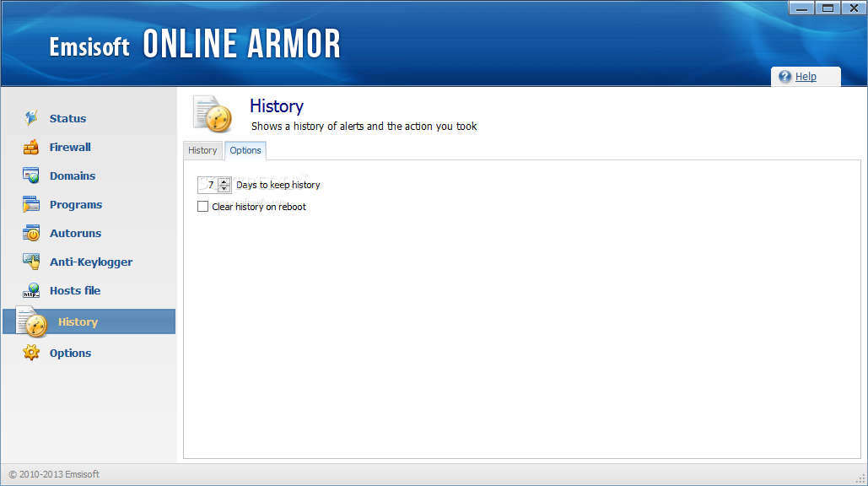Open the Options sidebar section
Viewport: 868px width, 486px height.
[x=70, y=354]
